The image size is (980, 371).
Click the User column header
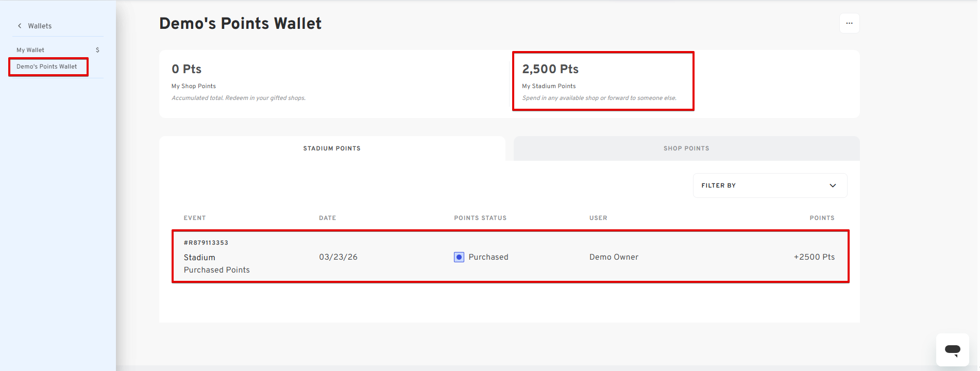click(598, 218)
